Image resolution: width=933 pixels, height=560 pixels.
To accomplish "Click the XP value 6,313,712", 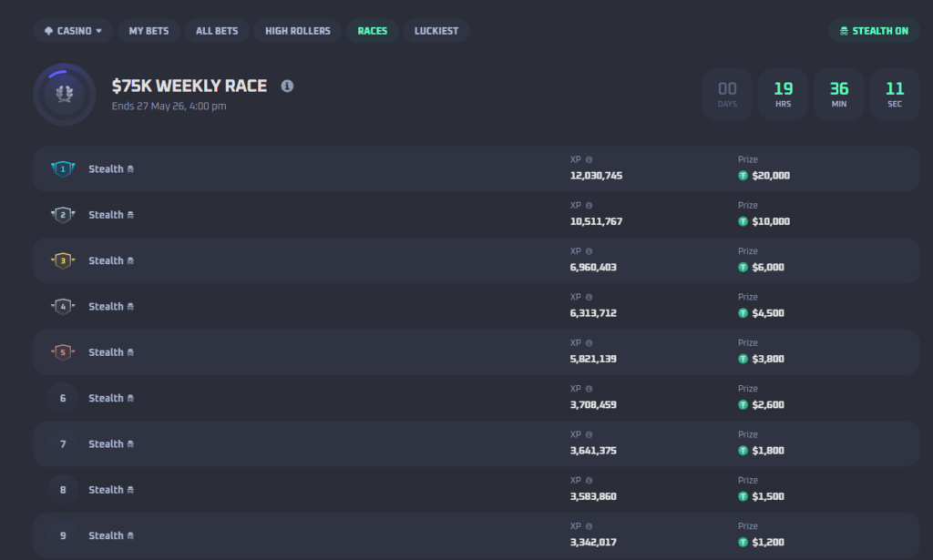I will pos(593,312).
